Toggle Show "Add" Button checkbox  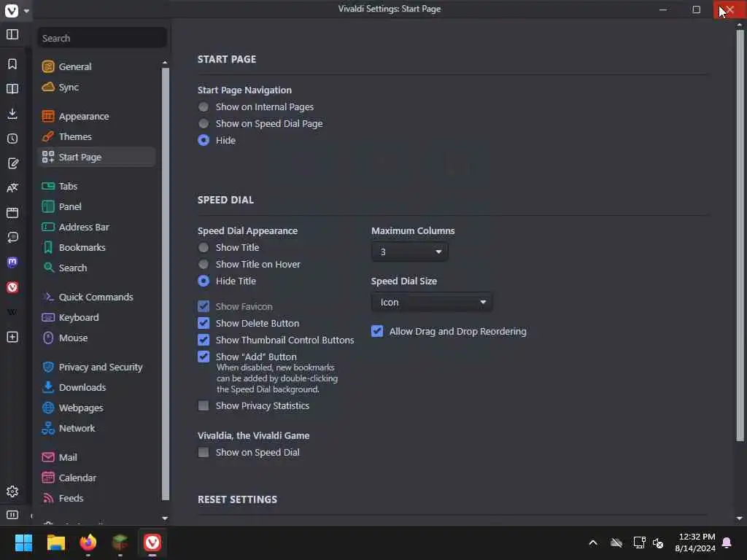[204, 356]
